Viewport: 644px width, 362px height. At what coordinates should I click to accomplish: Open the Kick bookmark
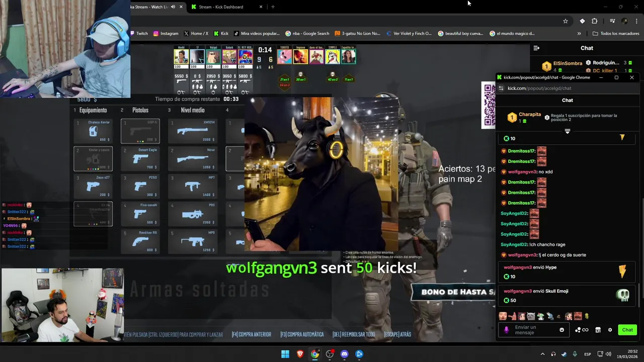click(221, 34)
